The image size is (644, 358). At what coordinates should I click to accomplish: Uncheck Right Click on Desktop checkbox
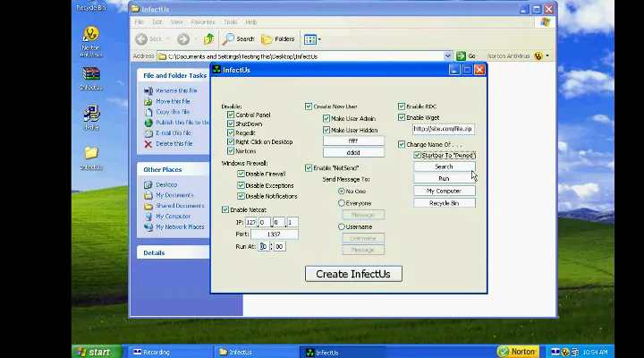231,141
